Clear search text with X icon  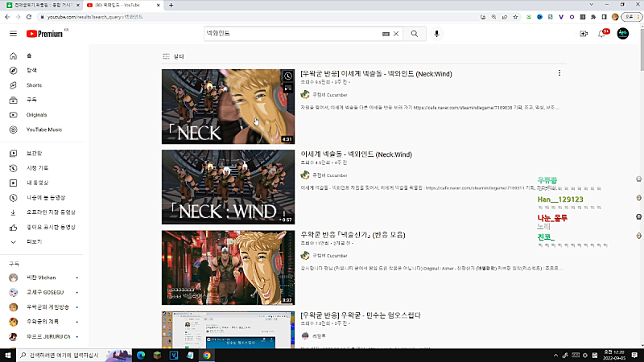[397, 34]
